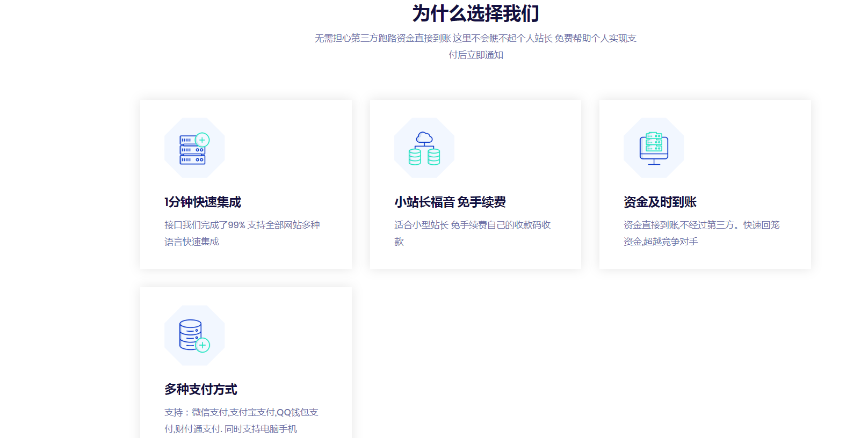The image size is (868, 438).
Task: Select the 1分钟快速集成 card title
Action: coord(202,202)
